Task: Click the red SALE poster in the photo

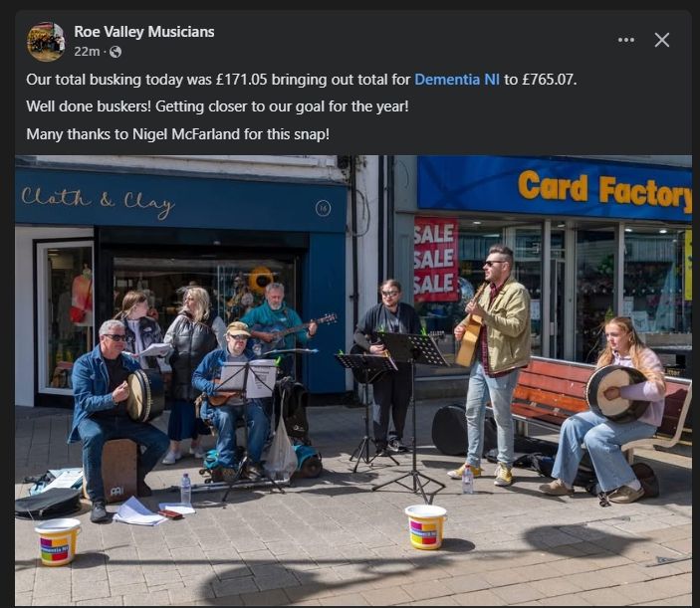Action: pos(436,259)
